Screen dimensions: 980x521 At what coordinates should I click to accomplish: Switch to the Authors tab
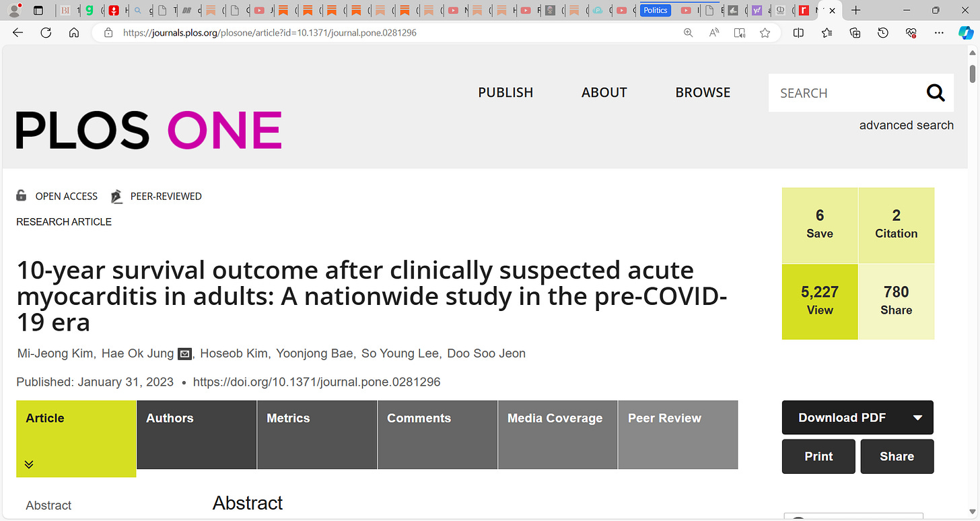tap(197, 435)
